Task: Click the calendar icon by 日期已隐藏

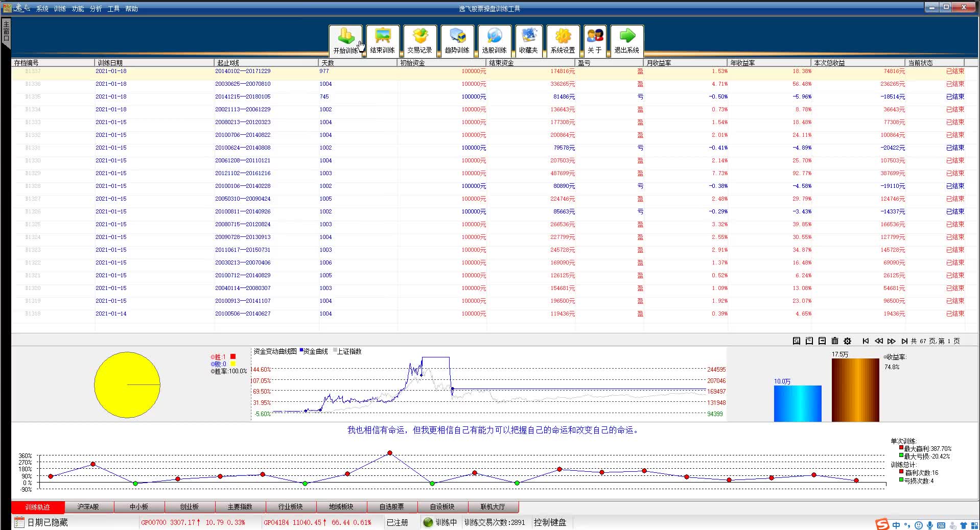Action: click(19, 522)
